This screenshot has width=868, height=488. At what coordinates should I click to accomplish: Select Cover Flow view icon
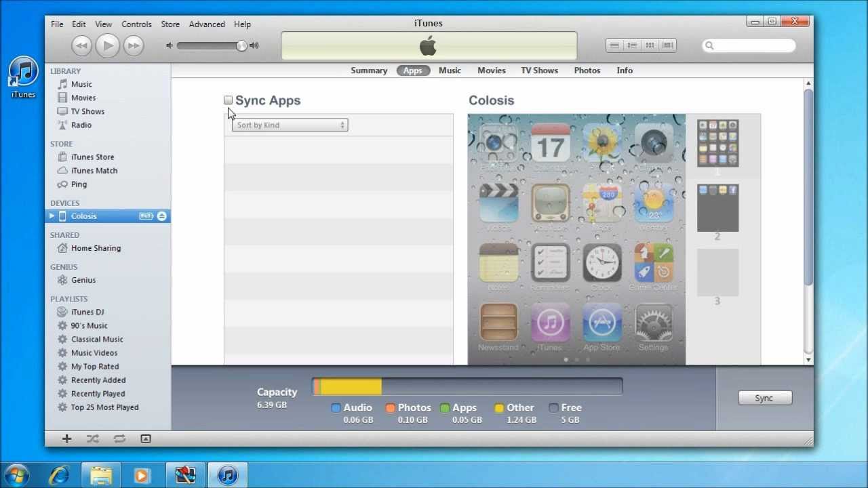pos(668,45)
